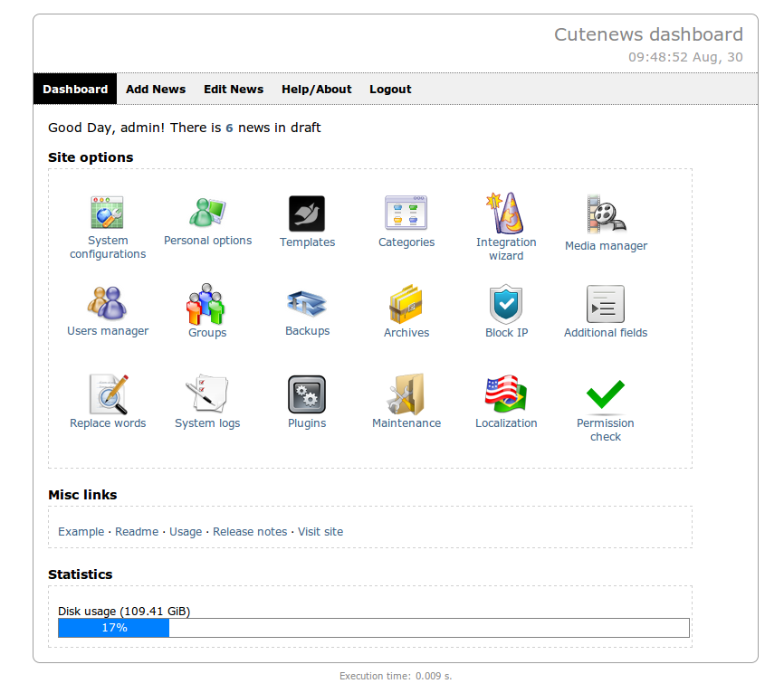Screen dimensions: 784x693
Task: Open the Release notes link
Action: tap(250, 532)
